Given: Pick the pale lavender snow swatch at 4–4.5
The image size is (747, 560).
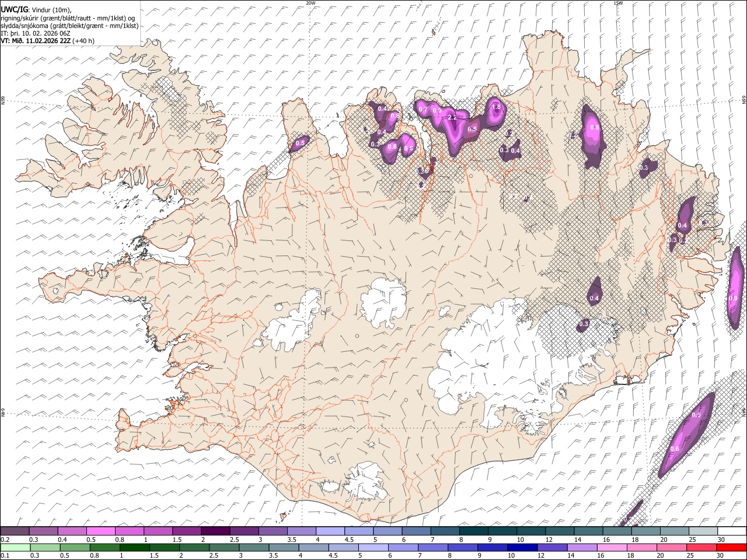Looking at the screenshot, I should [330, 531].
